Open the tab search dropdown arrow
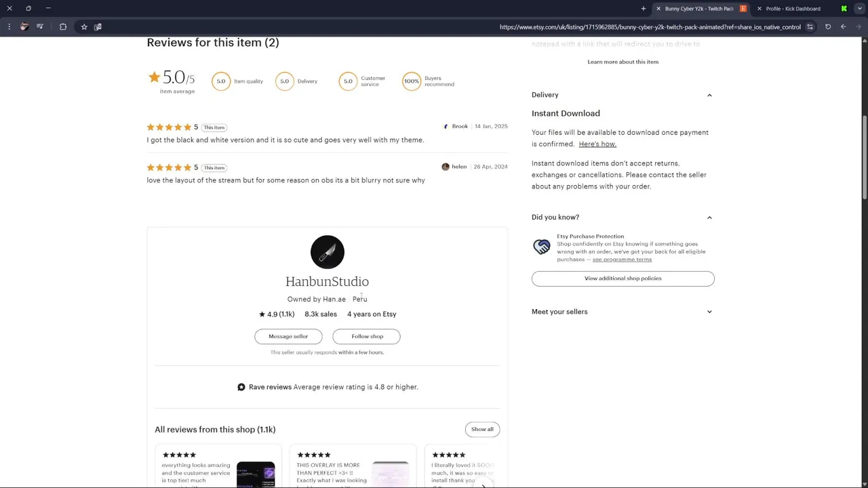 point(859,9)
